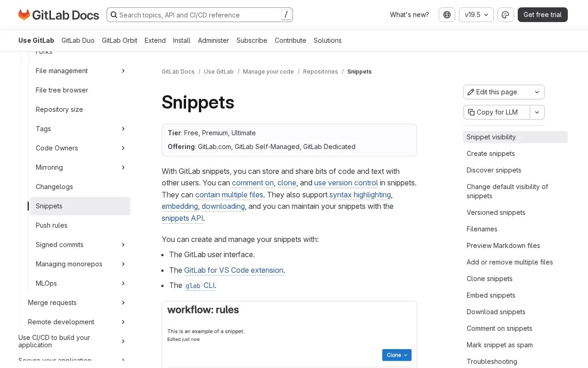Open the GitLab for VS Code extension link

pyautogui.click(x=234, y=270)
